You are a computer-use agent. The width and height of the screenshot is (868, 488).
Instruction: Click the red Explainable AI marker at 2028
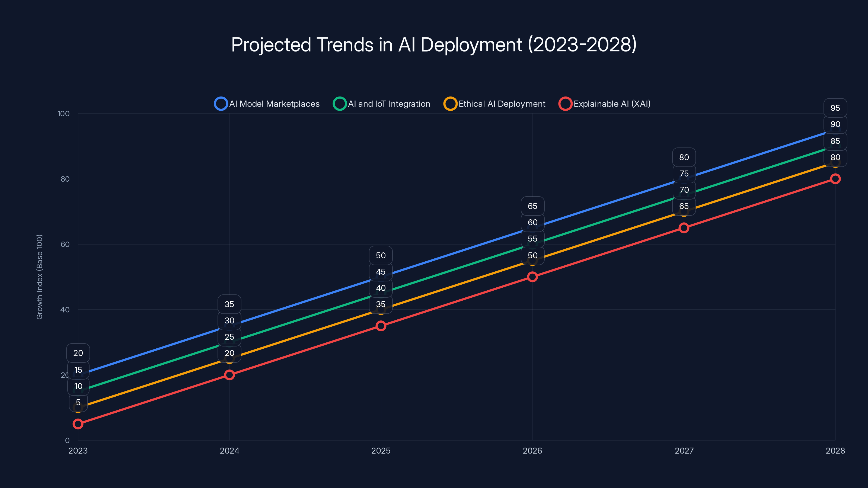point(835,179)
